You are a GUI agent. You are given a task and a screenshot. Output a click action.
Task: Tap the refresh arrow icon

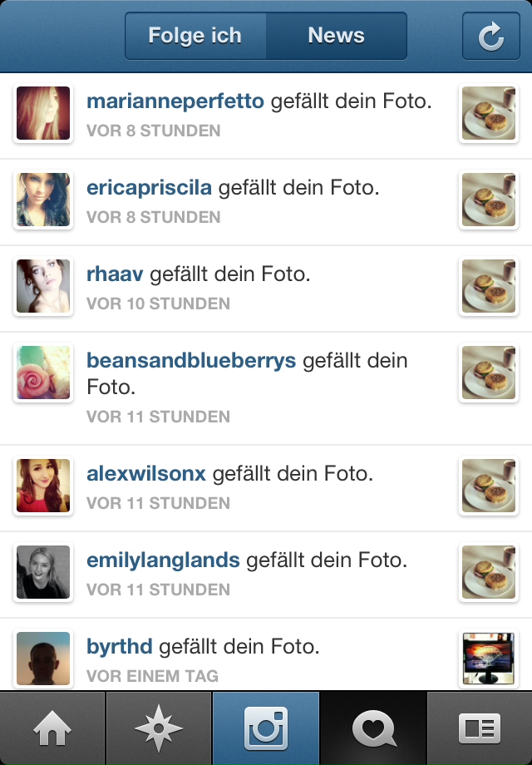pyautogui.click(x=490, y=36)
